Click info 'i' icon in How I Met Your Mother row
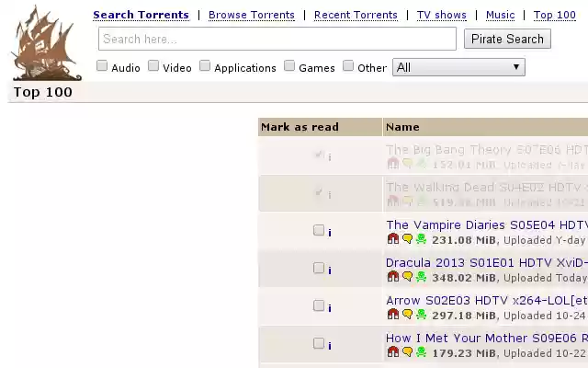 click(x=330, y=346)
